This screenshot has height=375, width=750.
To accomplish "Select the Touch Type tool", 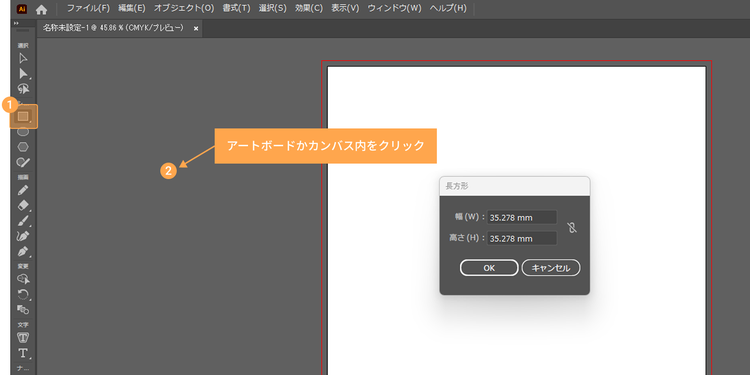I will point(23,338).
